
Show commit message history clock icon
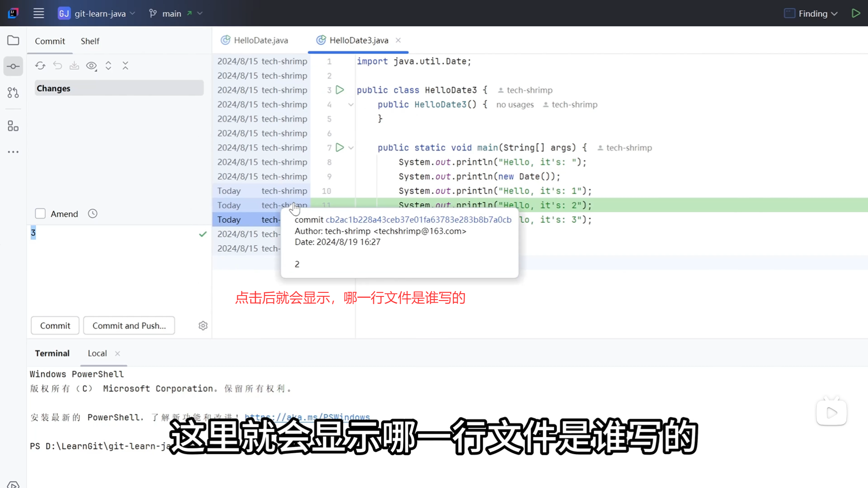tap(93, 214)
